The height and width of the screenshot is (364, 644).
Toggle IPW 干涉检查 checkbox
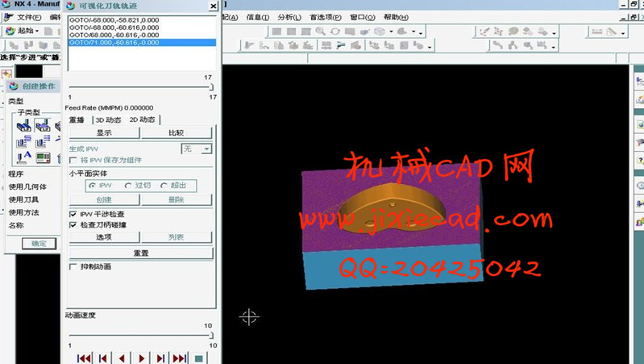73,214
